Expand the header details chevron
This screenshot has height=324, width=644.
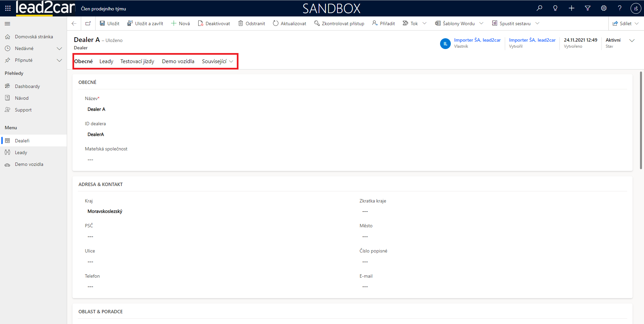tap(632, 40)
